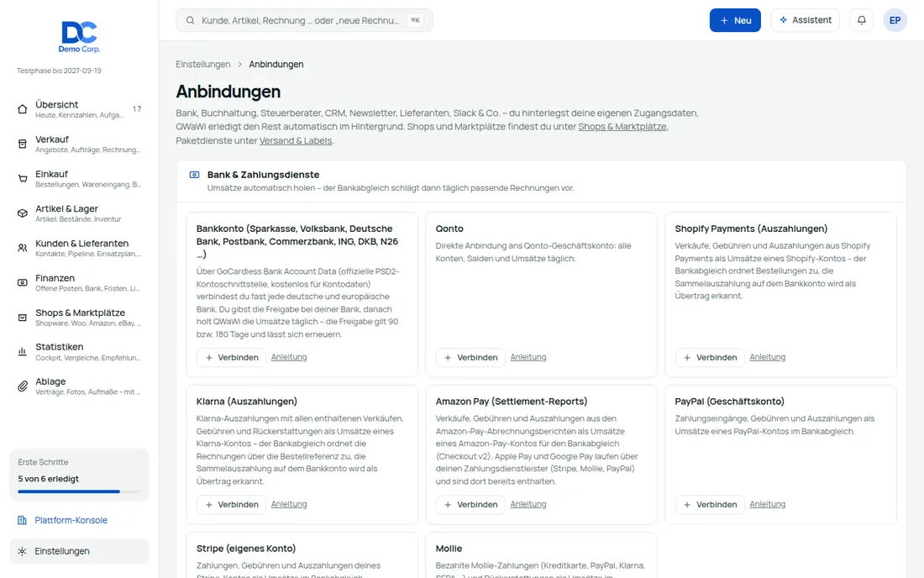Click Verbinden for Qonto
This screenshot has height=578, width=924.
470,357
